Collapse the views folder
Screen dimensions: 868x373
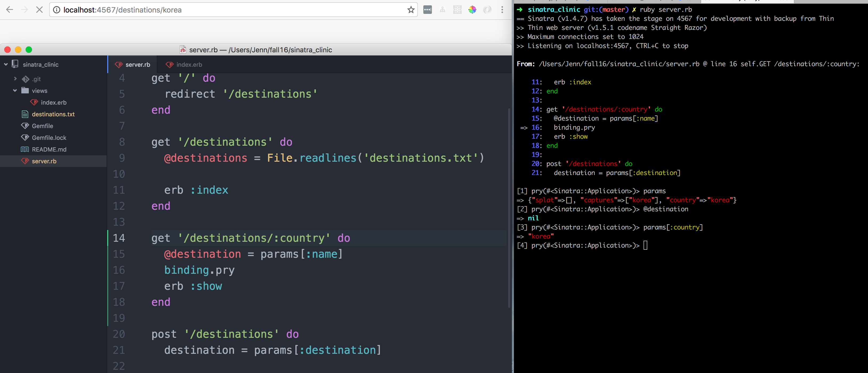pyautogui.click(x=15, y=90)
